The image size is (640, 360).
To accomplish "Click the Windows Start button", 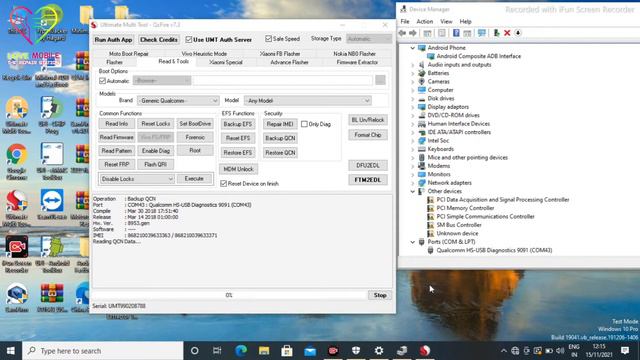I will click(x=11, y=351).
